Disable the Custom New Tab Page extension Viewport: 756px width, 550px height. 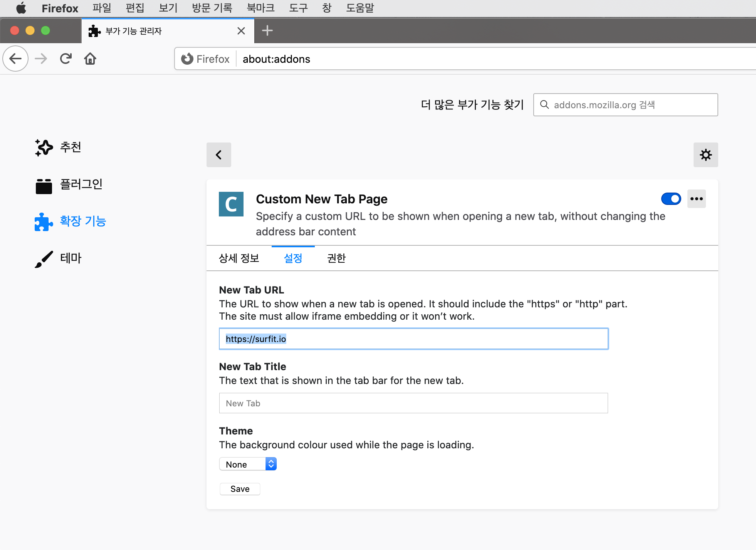point(671,199)
